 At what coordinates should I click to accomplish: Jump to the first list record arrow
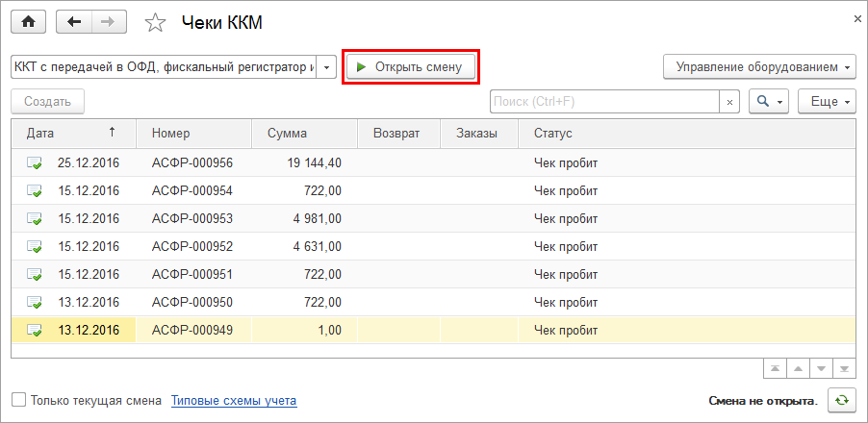click(775, 368)
